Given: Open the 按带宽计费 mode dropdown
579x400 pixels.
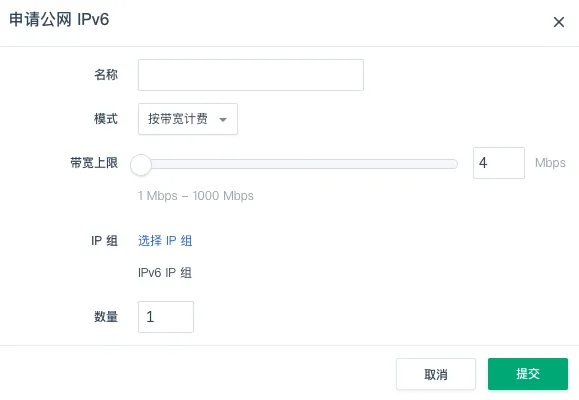Looking at the screenshot, I should tap(188, 119).
